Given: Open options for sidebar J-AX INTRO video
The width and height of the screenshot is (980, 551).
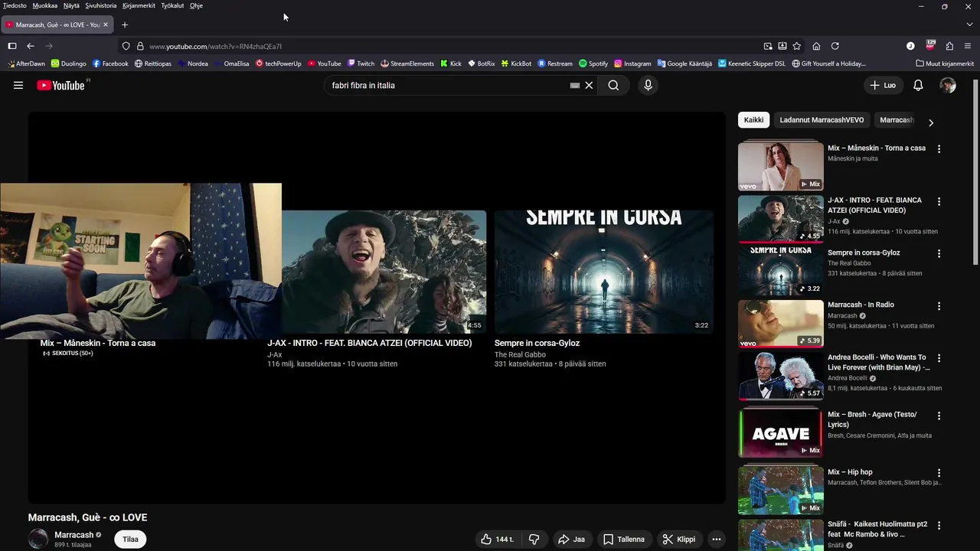Looking at the screenshot, I should tap(939, 201).
